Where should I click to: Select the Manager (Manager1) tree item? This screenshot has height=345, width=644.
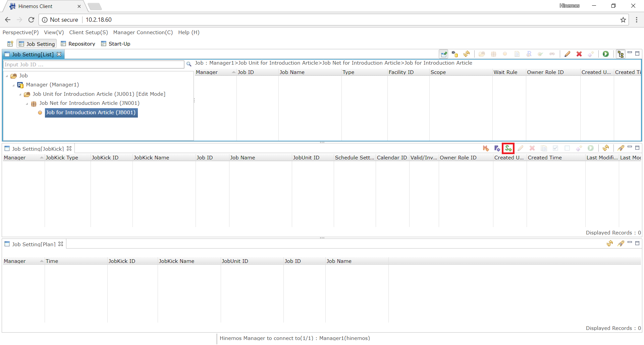[x=52, y=85]
